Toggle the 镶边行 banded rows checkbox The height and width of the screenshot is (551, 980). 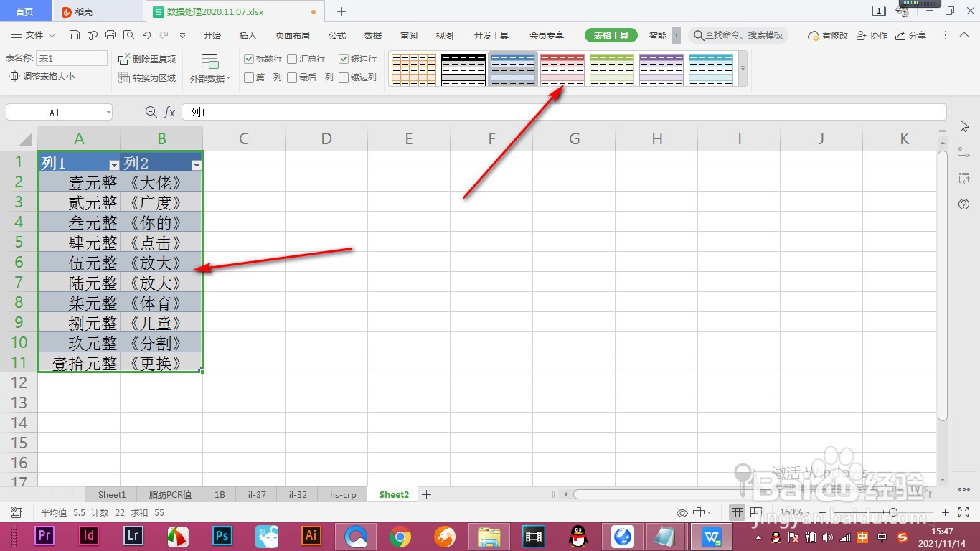tap(344, 59)
